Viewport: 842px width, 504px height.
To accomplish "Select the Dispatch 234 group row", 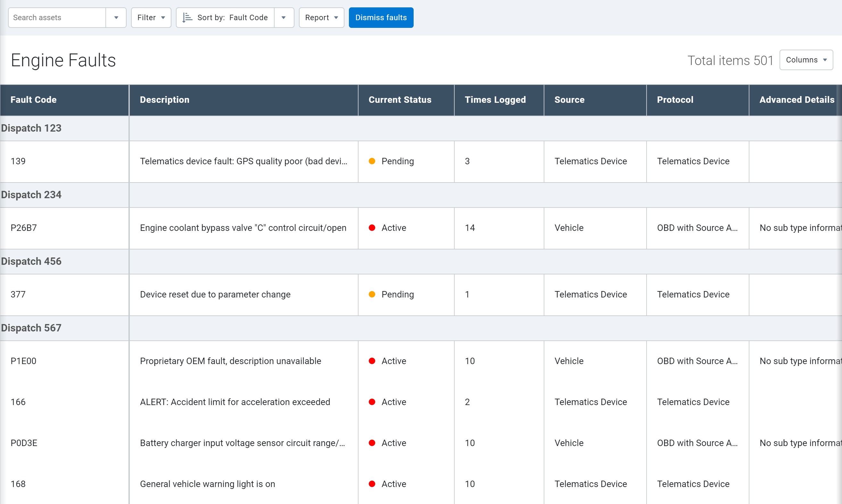I will pyautogui.click(x=31, y=195).
